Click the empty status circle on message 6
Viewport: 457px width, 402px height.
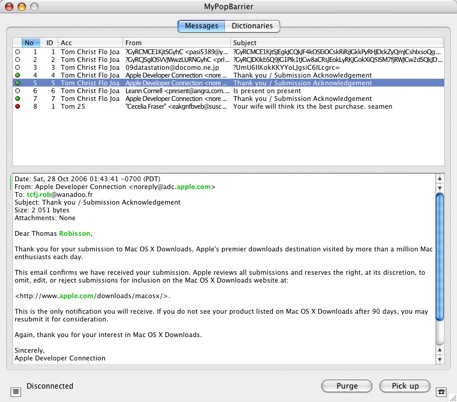17,91
